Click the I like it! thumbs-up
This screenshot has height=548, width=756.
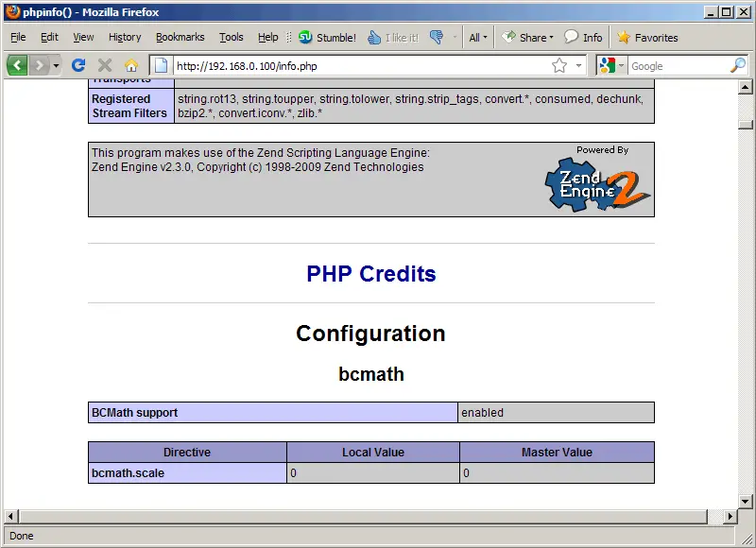click(x=393, y=38)
